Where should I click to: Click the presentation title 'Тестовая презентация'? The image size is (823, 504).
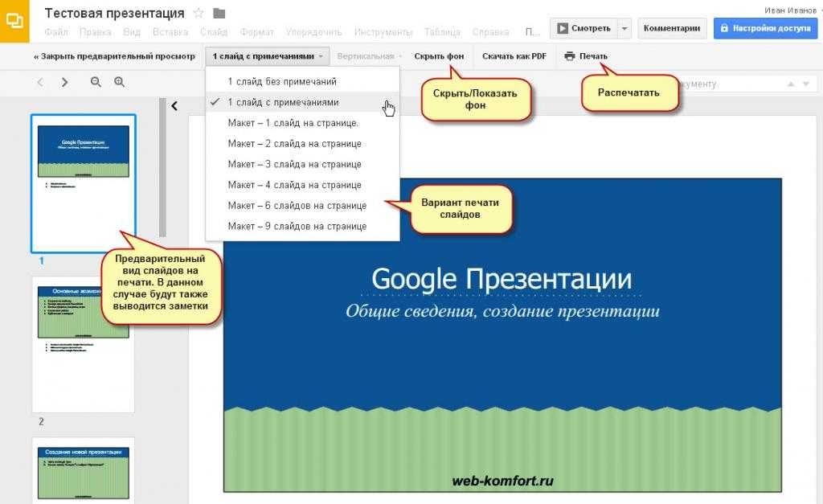(x=114, y=13)
